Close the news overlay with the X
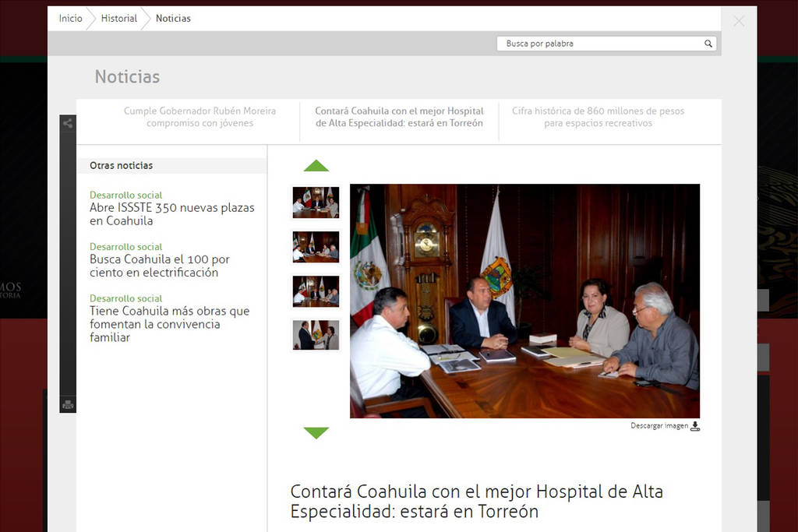Viewport: 798px width, 532px height. 739,21
